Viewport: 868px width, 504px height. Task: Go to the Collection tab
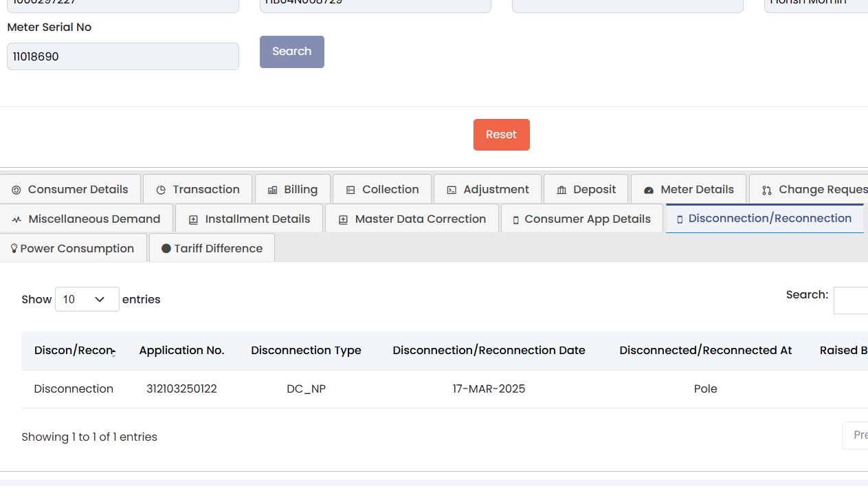[x=382, y=189]
